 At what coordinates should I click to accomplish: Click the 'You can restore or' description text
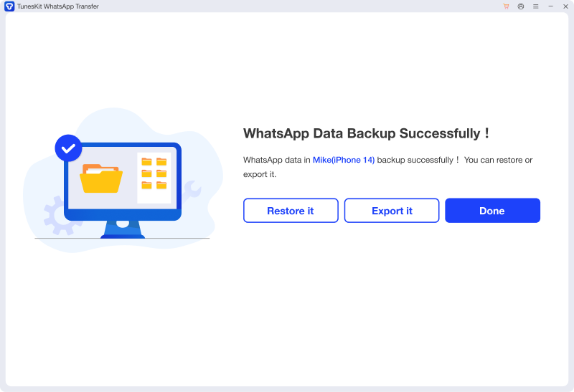(x=498, y=160)
